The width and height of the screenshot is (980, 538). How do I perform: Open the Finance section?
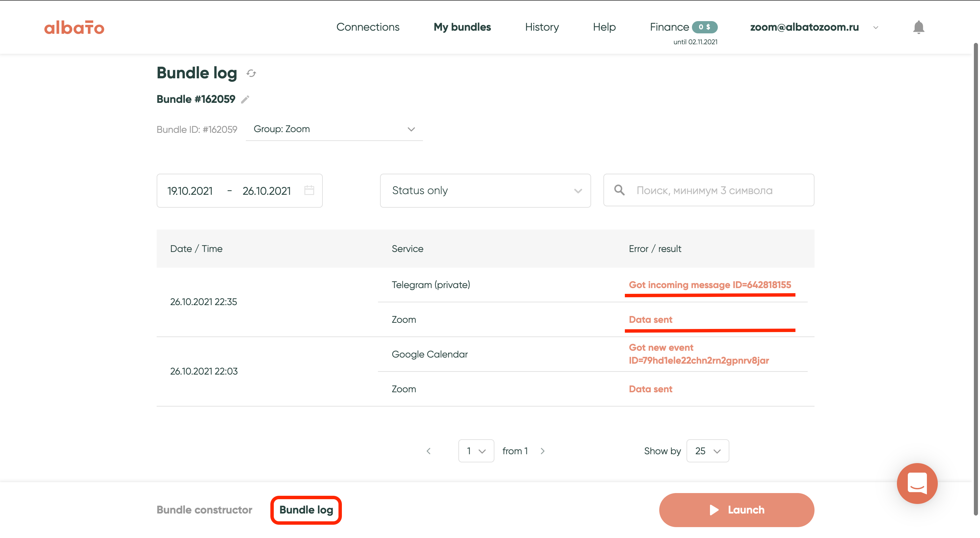(669, 27)
